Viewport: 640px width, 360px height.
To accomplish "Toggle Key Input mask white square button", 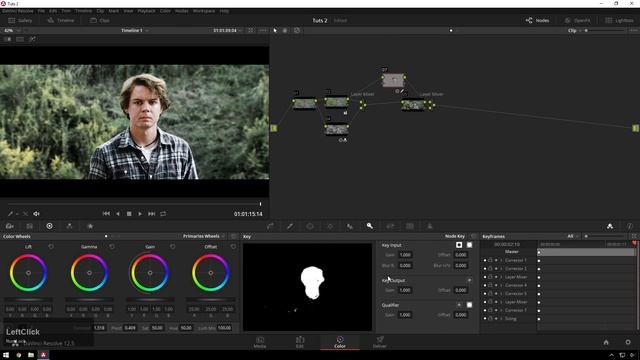I will [469, 245].
